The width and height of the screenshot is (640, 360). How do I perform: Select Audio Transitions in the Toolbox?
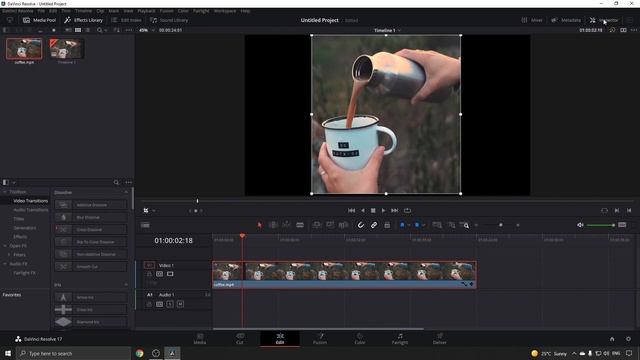[x=31, y=210]
